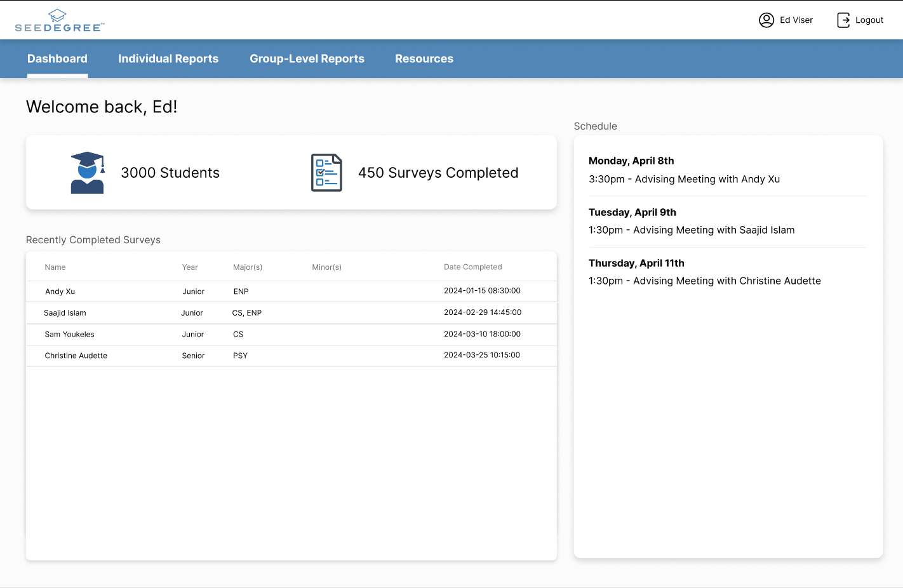Image resolution: width=903 pixels, height=588 pixels.
Task: Click the graduate student icon
Action: click(88, 173)
